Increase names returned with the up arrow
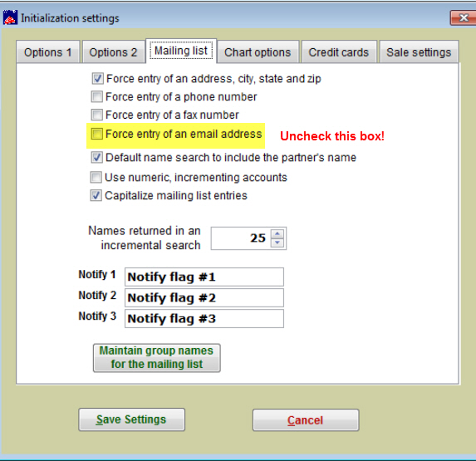This screenshot has width=476, height=461. 277,233
